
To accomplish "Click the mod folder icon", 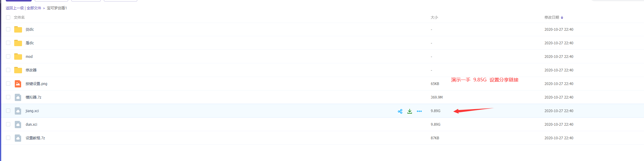I will tap(18, 57).
